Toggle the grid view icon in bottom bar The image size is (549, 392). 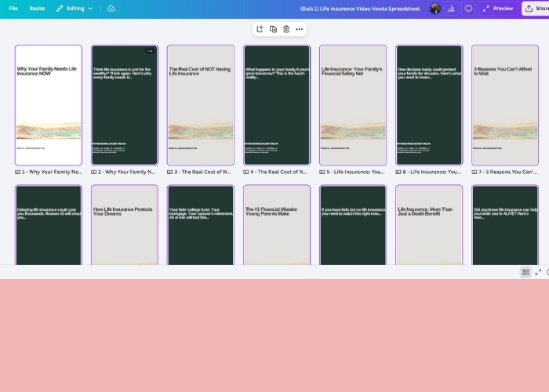(525, 272)
